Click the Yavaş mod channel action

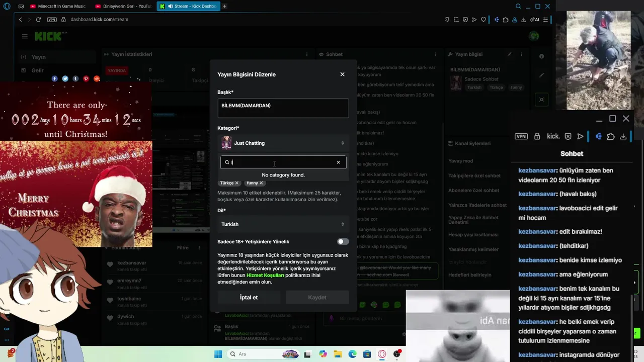460,161
